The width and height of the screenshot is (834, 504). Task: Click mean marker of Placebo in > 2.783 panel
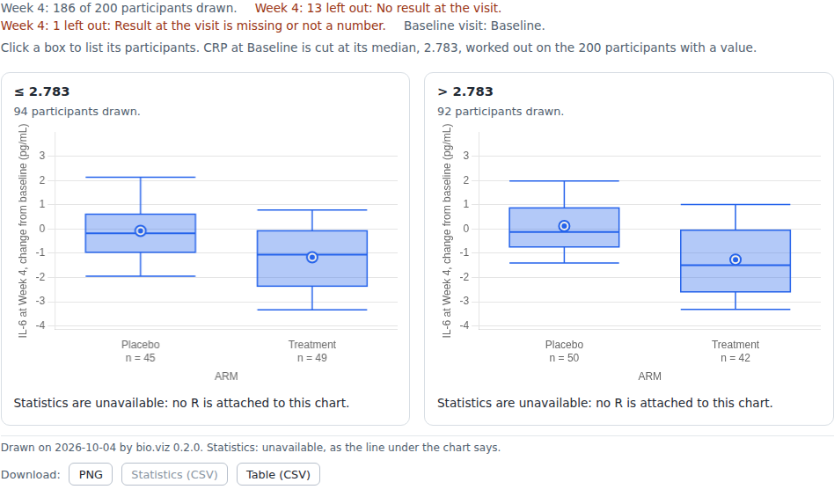coord(564,226)
